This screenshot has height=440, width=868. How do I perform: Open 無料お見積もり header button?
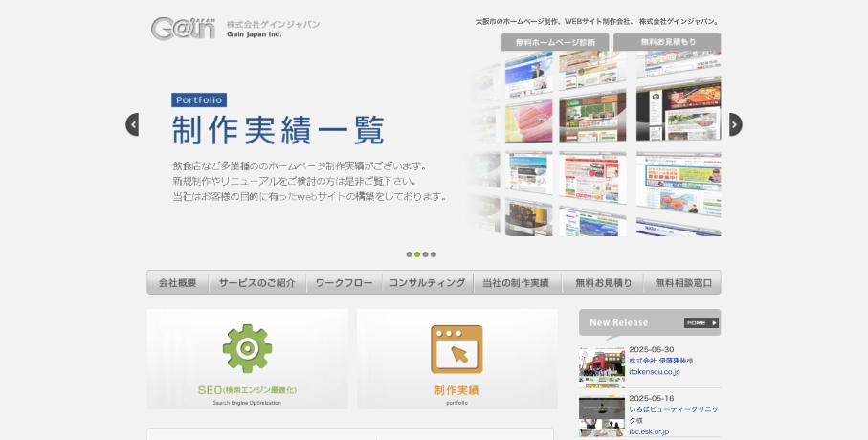[x=667, y=42]
